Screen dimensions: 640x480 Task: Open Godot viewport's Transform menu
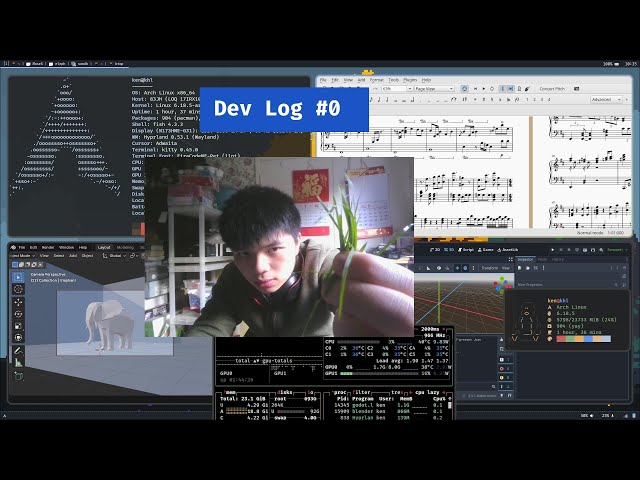tap(489, 268)
